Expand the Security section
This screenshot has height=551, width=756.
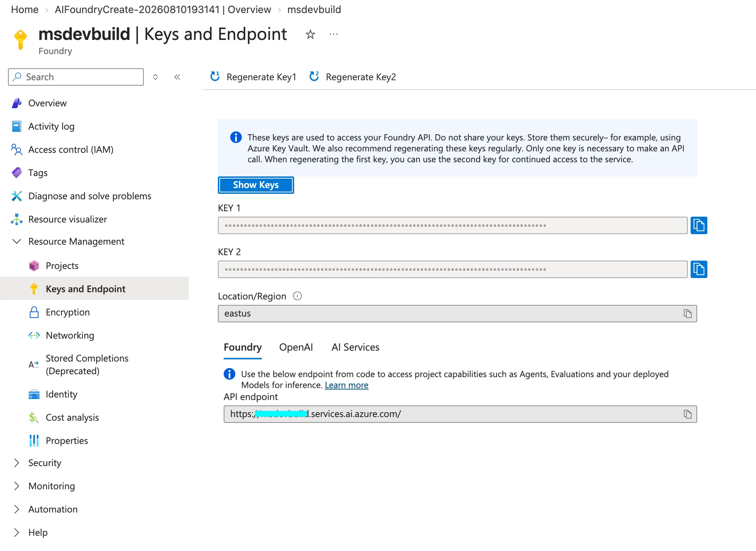(x=17, y=463)
